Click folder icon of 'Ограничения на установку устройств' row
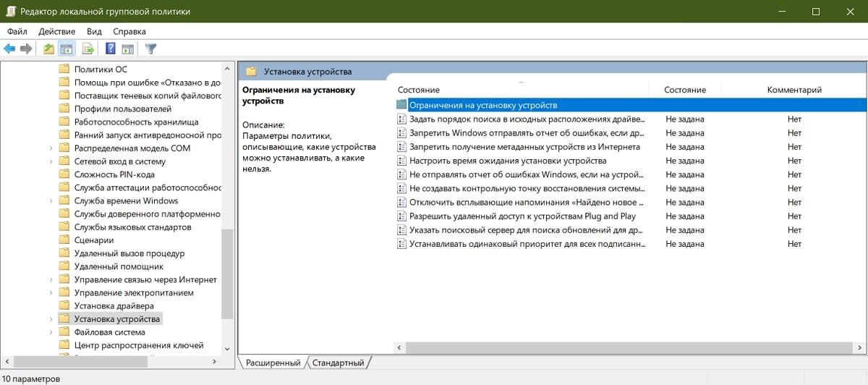The image size is (868, 385). coord(401,105)
